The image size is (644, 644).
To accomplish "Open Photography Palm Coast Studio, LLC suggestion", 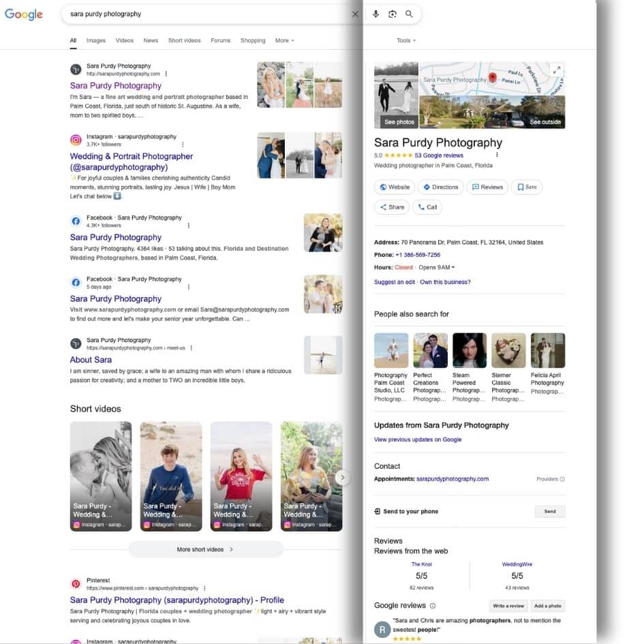I will click(x=391, y=367).
